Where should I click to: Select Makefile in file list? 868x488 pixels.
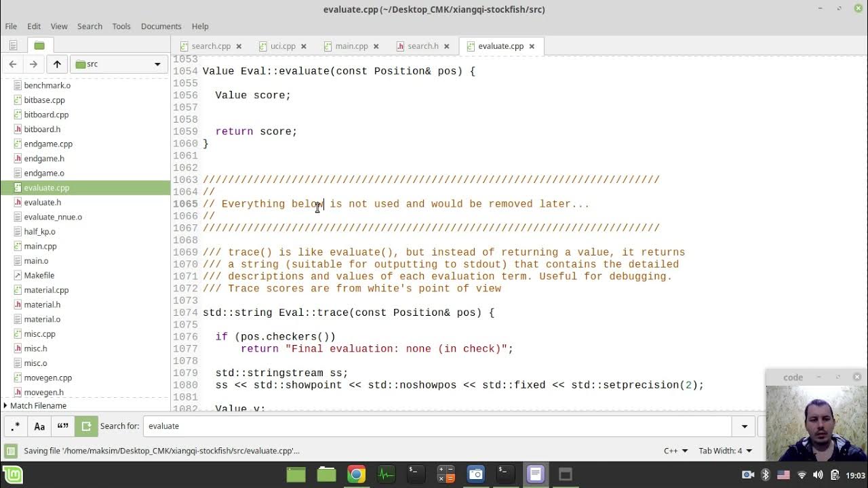39,275
